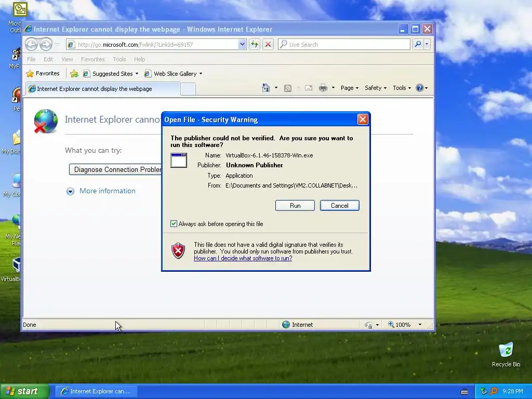The height and width of the screenshot is (399, 532).
Task: Open the Page command bar menu
Action: point(350,88)
